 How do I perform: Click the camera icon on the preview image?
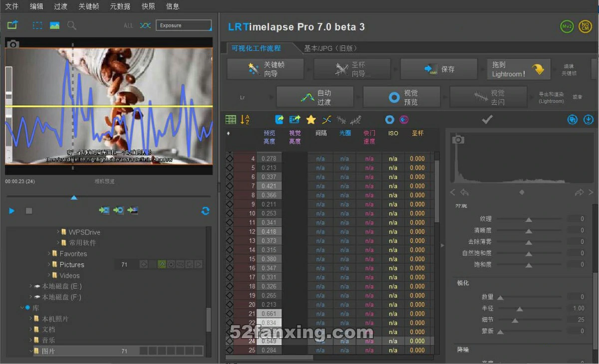pyautogui.click(x=13, y=44)
